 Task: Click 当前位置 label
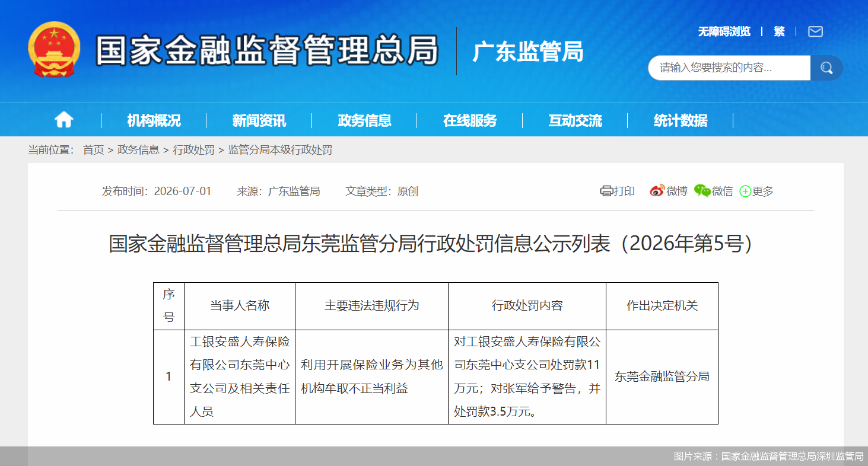pos(51,150)
